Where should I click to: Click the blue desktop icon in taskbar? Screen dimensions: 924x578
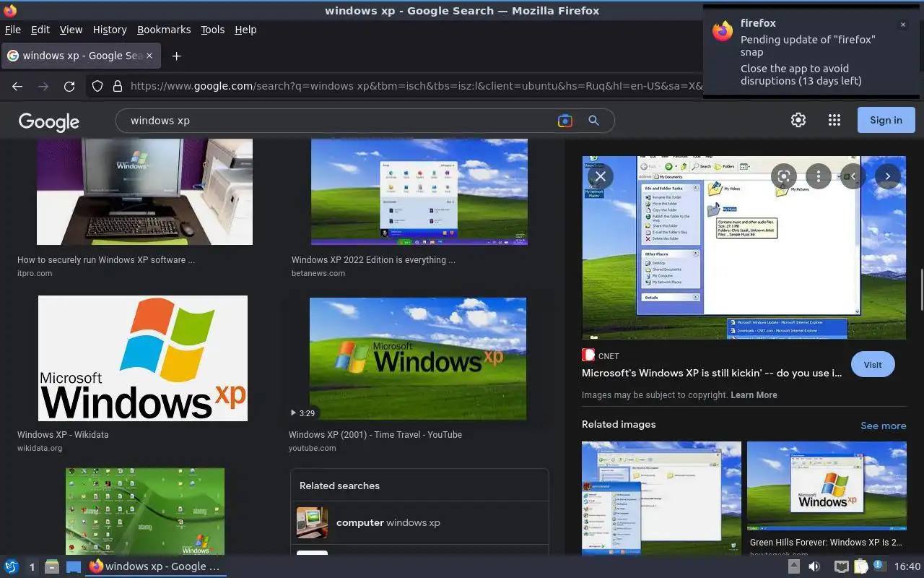point(74,566)
